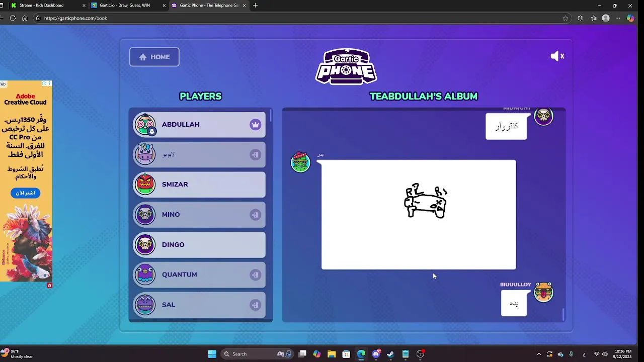
Task: Close the Gartic Phone tab
Action: tap(245, 6)
